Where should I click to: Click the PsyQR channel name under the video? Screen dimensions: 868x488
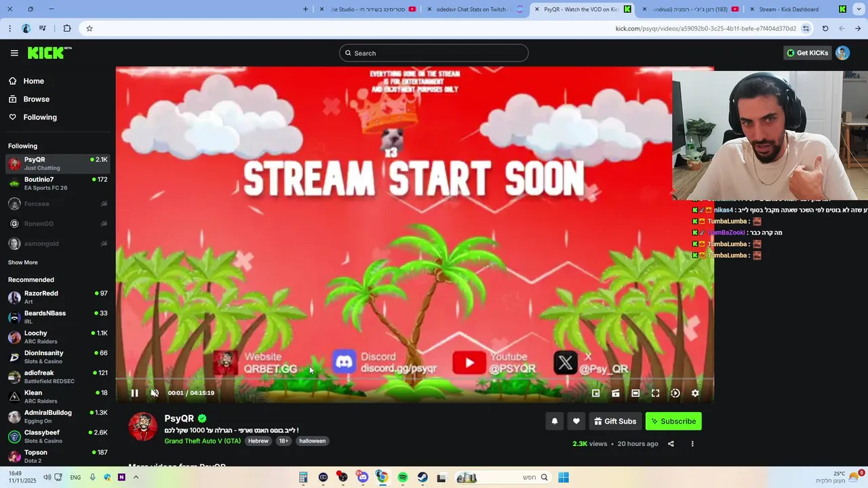coord(179,419)
